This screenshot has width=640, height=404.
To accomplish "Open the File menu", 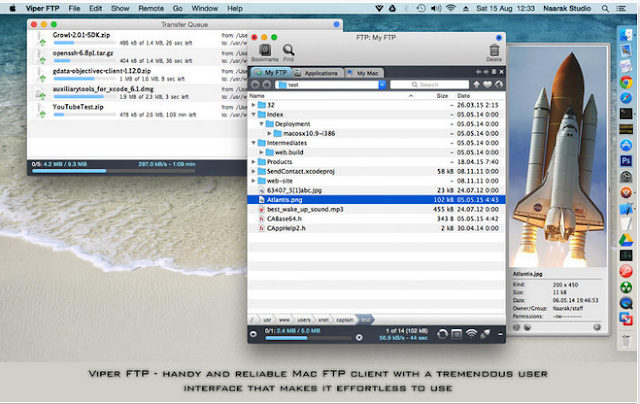I will [x=74, y=8].
